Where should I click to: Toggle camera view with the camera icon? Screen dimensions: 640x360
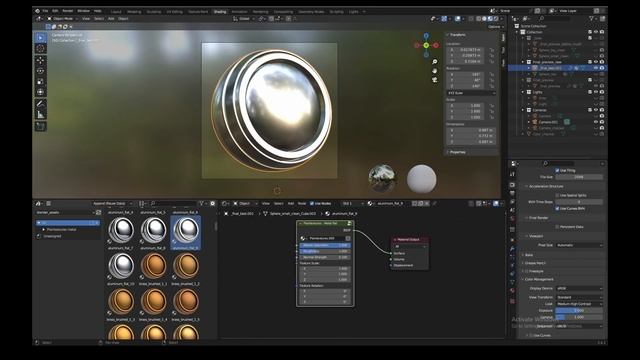click(435, 80)
